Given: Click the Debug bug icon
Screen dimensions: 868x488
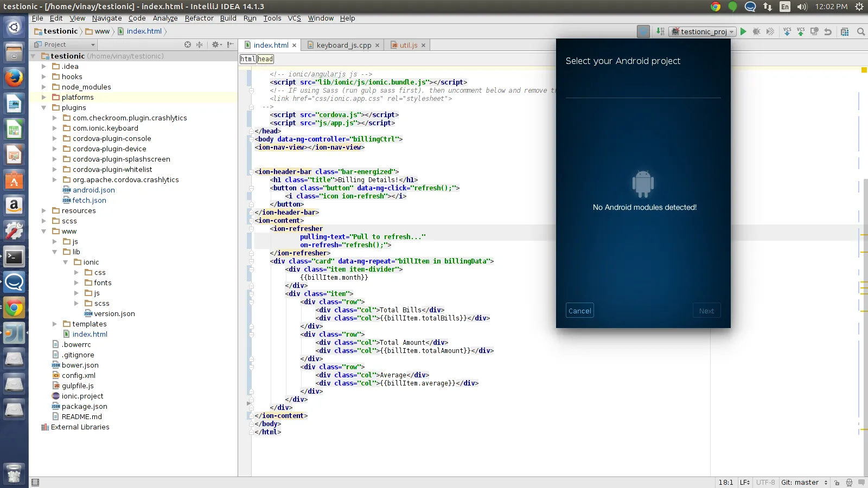Looking at the screenshot, I should pyautogui.click(x=756, y=31).
